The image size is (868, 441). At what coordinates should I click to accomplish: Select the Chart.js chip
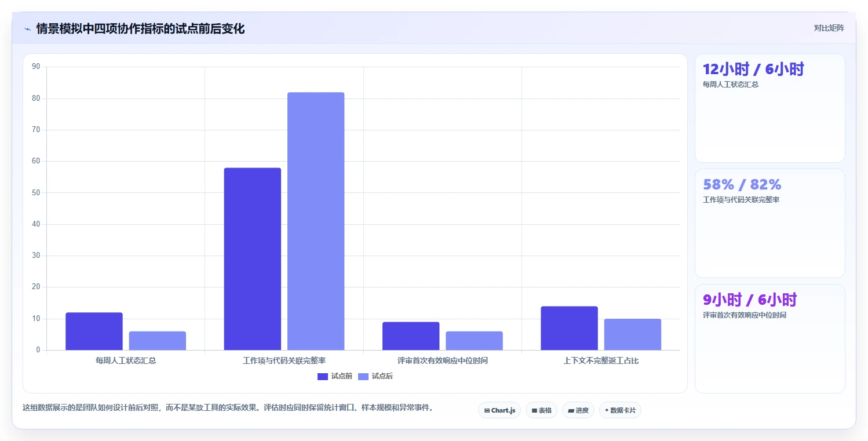pos(499,410)
